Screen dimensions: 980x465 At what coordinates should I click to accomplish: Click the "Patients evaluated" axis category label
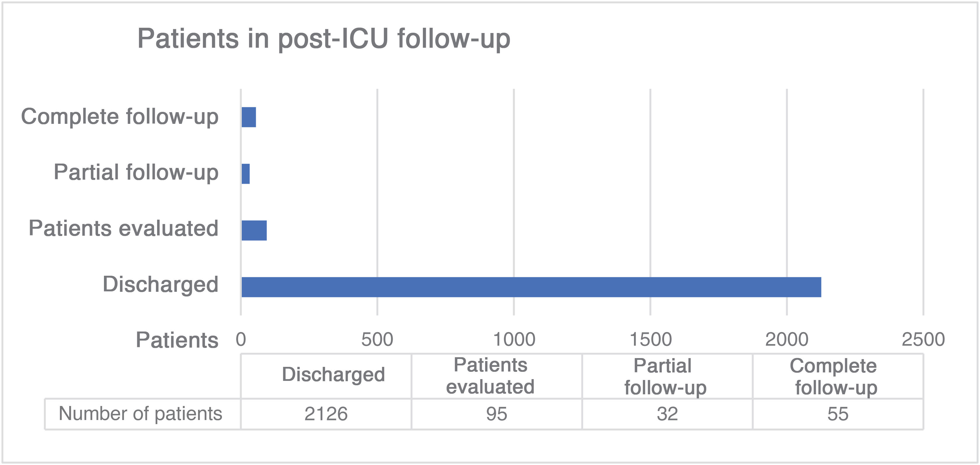(124, 228)
